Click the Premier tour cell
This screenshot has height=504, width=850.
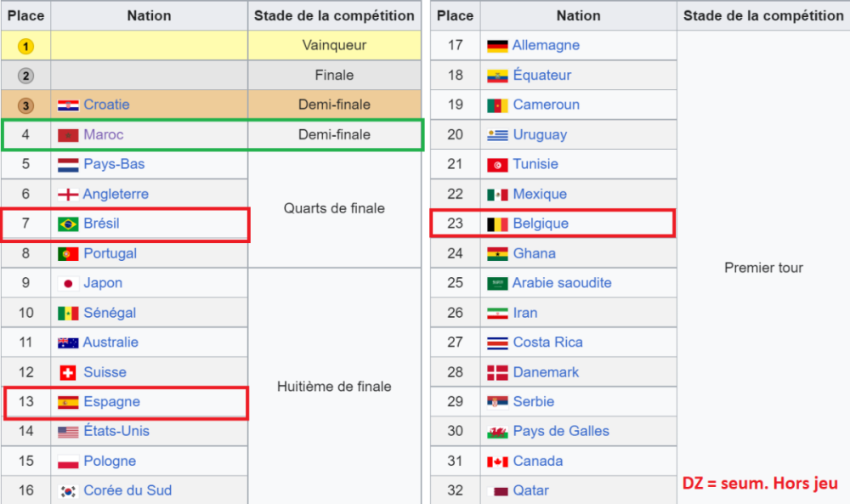pos(763,267)
